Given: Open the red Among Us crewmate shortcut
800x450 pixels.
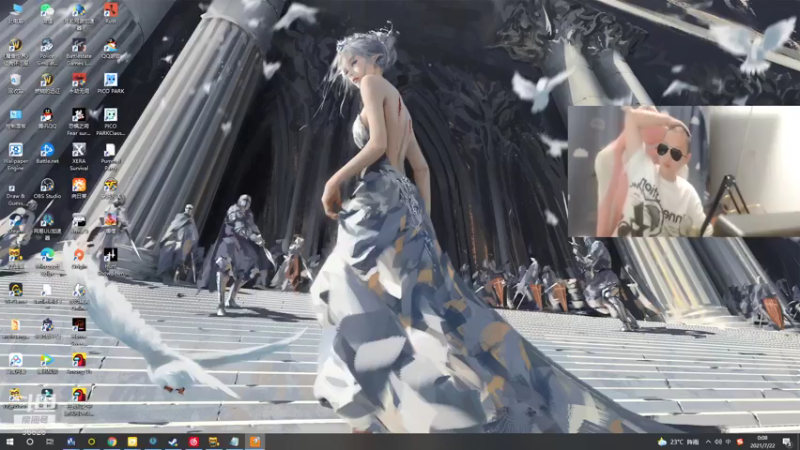Looking at the screenshot, I should 79,364.
